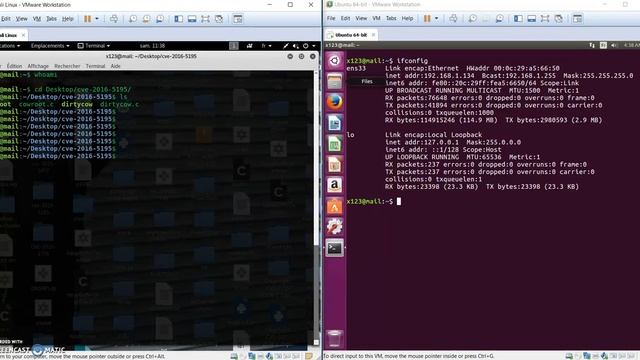Open Aide menu in Kali terminal
This screenshot has height=360, width=640.
pyautogui.click(x=116, y=66)
